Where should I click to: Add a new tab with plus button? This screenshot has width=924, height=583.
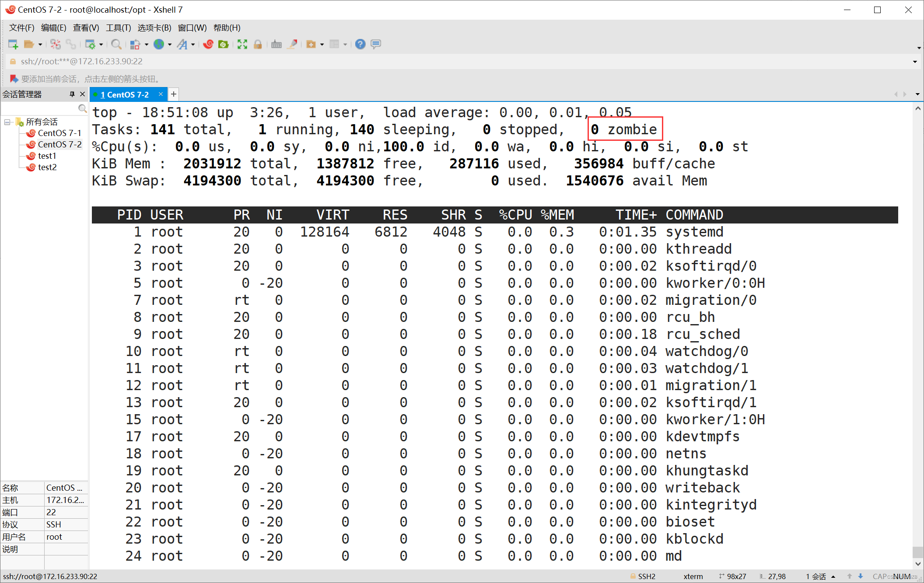pos(174,94)
